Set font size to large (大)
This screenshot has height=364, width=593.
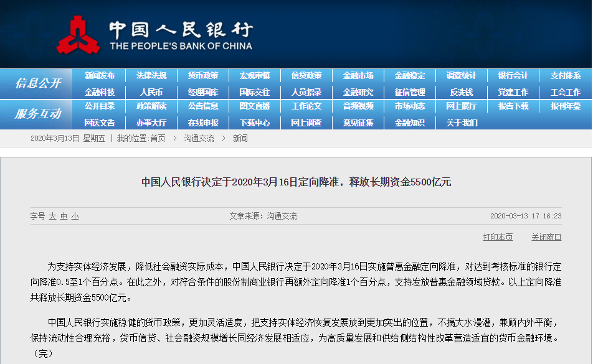[53, 217]
